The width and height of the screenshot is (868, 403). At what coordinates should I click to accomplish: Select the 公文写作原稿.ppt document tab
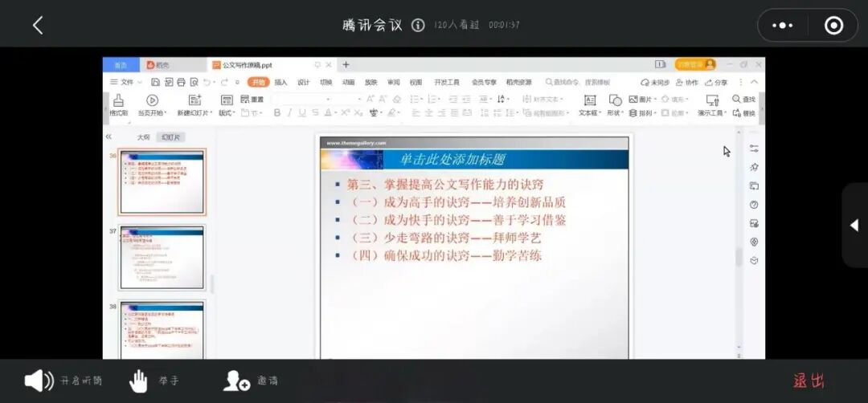pyautogui.click(x=248, y=65)
